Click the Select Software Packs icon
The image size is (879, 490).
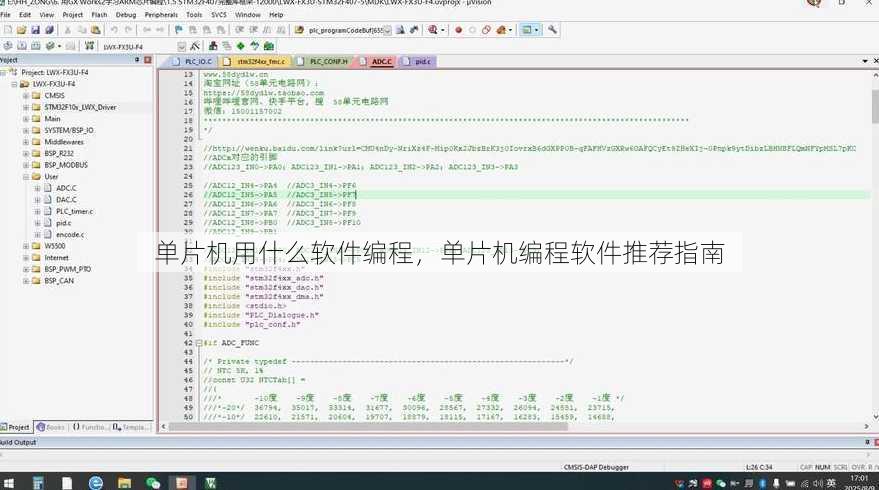click(255, 46)
